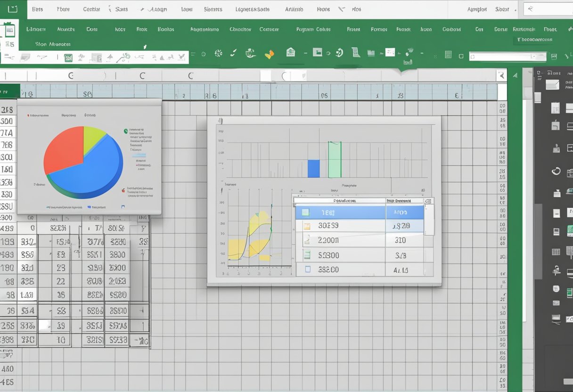The width and height of the screenshot is (573, 392).
Task: Click the circular refresh icon in the dark side panel
Action: click(556, 171)
